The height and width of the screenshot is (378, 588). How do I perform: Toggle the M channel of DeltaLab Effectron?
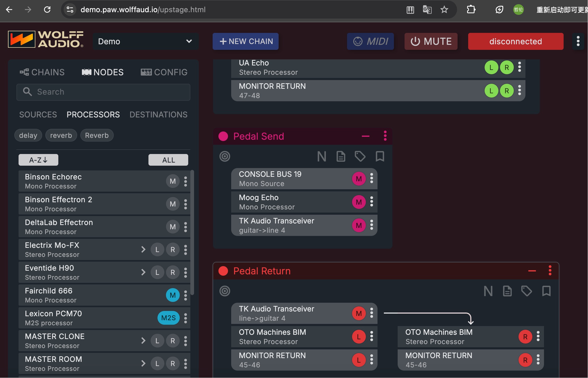[173, 227]
